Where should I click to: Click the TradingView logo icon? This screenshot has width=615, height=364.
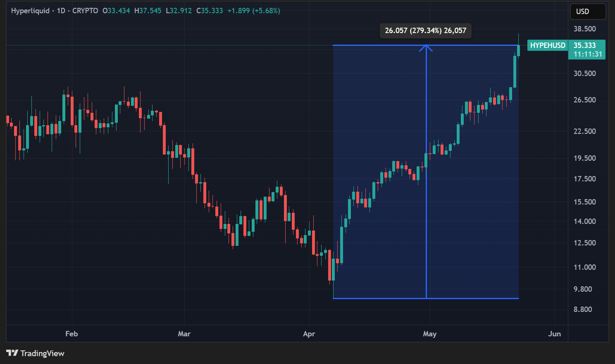point(12,353)
